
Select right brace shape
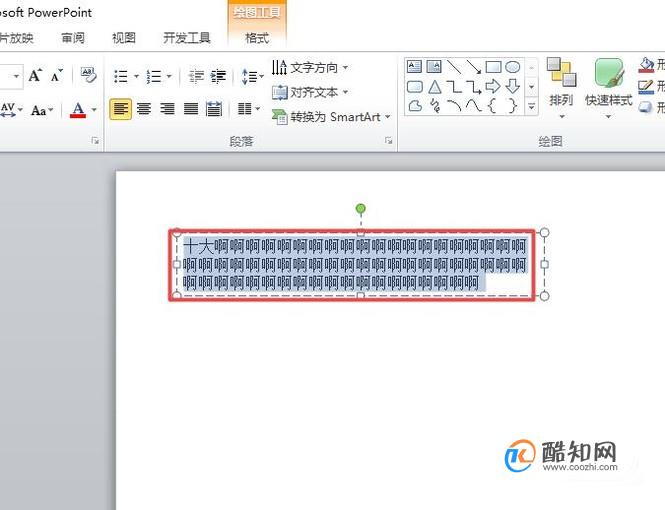[513, 105]
